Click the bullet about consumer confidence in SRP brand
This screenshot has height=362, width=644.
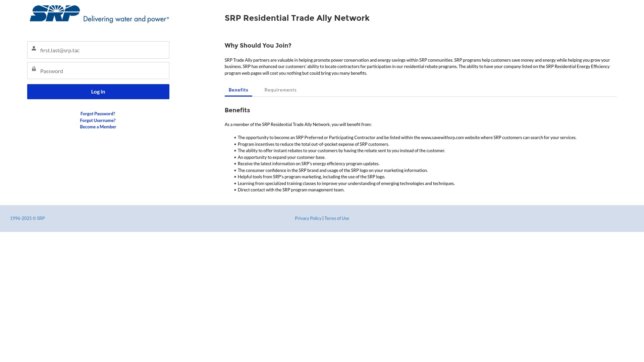(x=333, y=170)
